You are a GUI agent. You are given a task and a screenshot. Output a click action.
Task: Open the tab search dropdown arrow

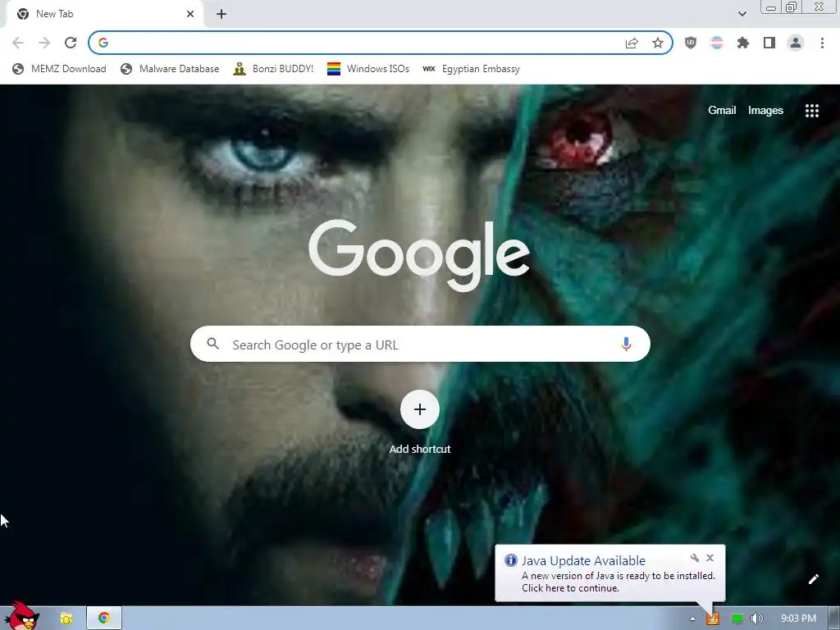click(742, 14)
